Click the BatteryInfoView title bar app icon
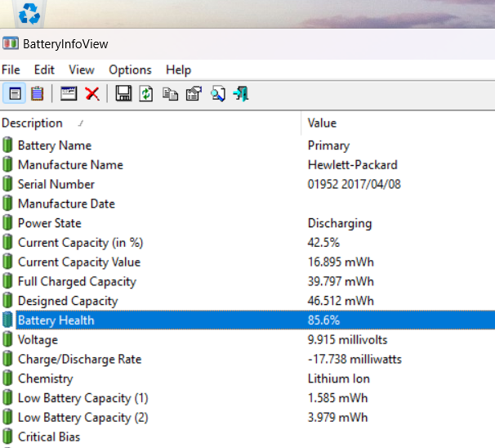Viewport: 495px width, 448px height. (x=11, y=44)
